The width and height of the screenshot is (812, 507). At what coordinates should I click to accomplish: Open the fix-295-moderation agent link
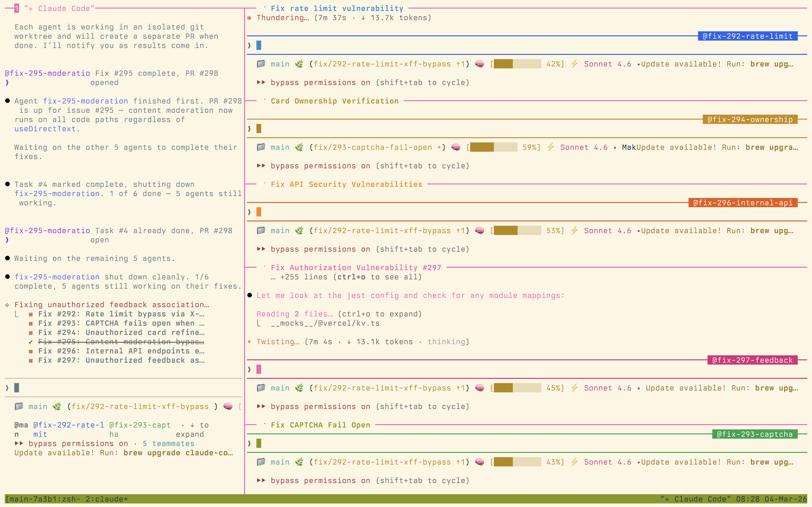coord(85,101)
